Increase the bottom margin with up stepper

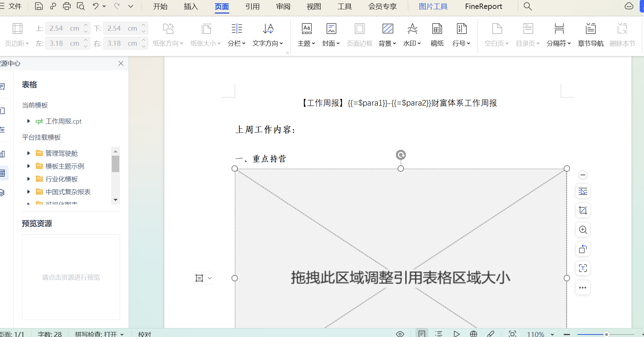[144, 25]
